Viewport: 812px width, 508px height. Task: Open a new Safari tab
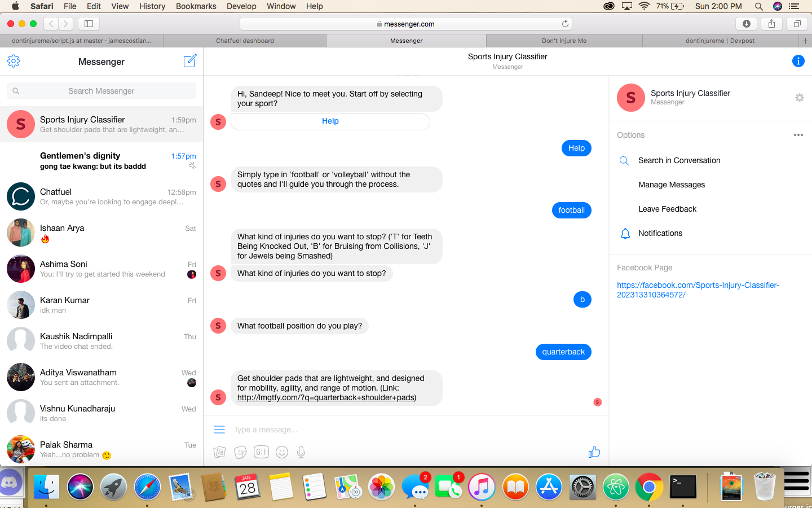pyautogui.click(x=805, y=41)
